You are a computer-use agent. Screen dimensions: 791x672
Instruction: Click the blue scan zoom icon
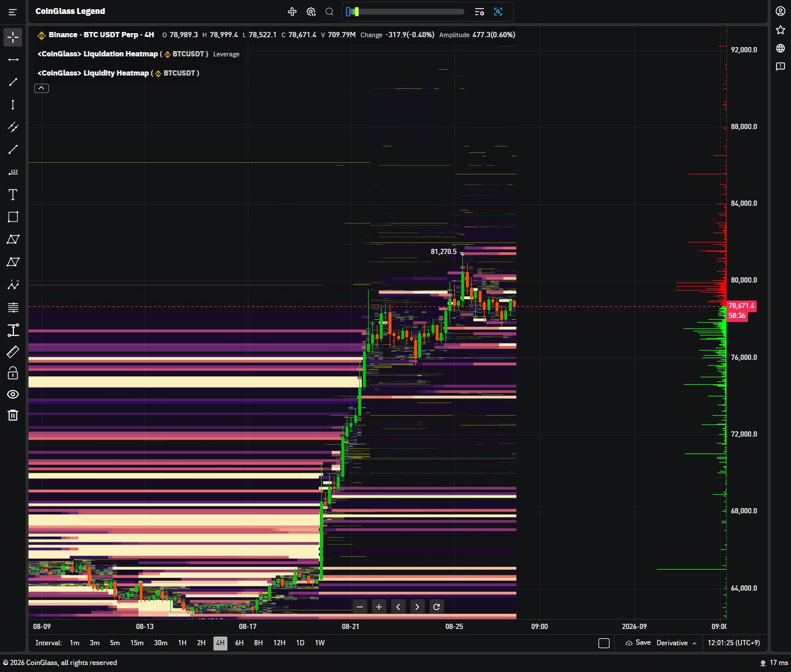pyautogui.click(x=498, y=12)
